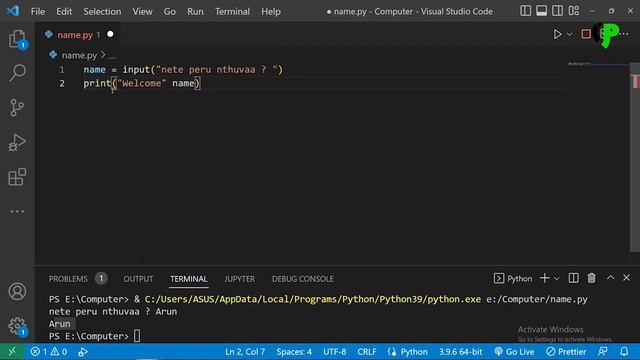Click terminal prompt input cursor

tap(137, 336)
